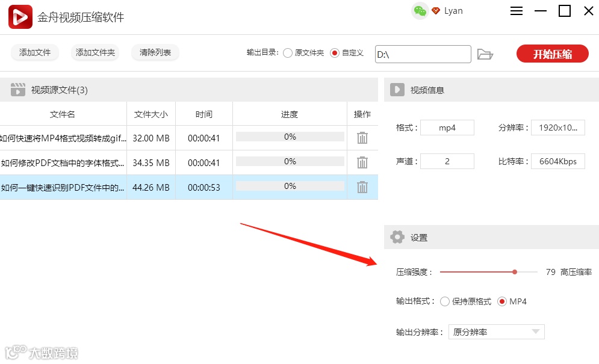Open the WeChat contact icon
Viewport: 599px width, 364px height.
(420, 11)
